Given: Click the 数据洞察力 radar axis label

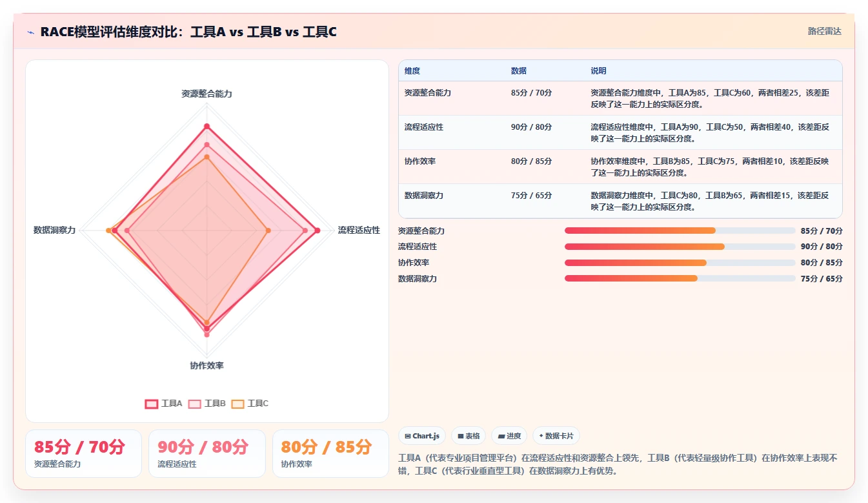Looking at the screenshot, I should 55,230.
